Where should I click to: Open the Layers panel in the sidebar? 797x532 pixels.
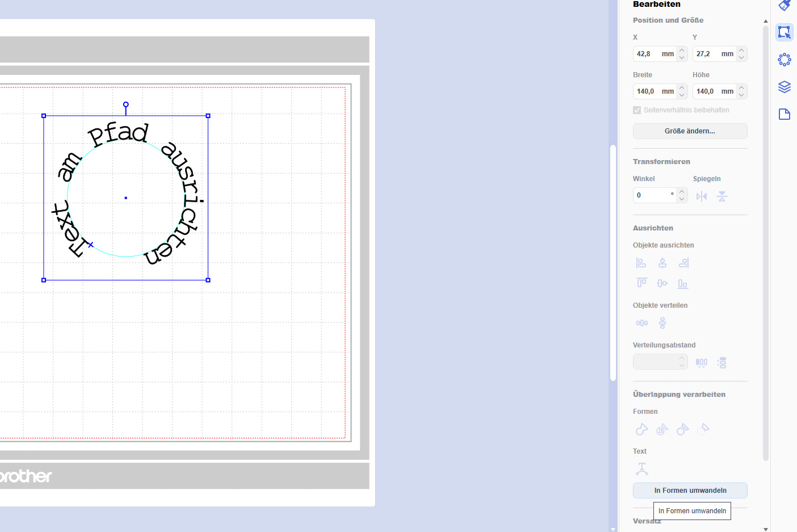tap(784, 87)
